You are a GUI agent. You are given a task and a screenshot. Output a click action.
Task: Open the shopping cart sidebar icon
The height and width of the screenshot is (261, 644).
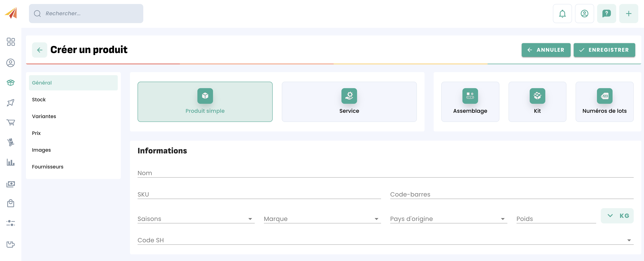click(x=11, y=122)
